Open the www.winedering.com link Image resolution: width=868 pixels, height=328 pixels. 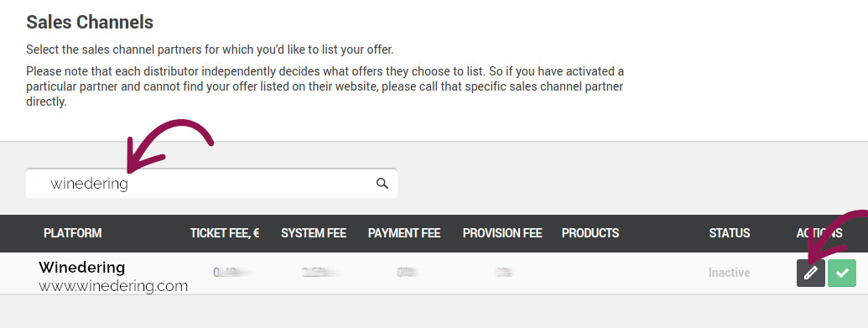(113, 286)
